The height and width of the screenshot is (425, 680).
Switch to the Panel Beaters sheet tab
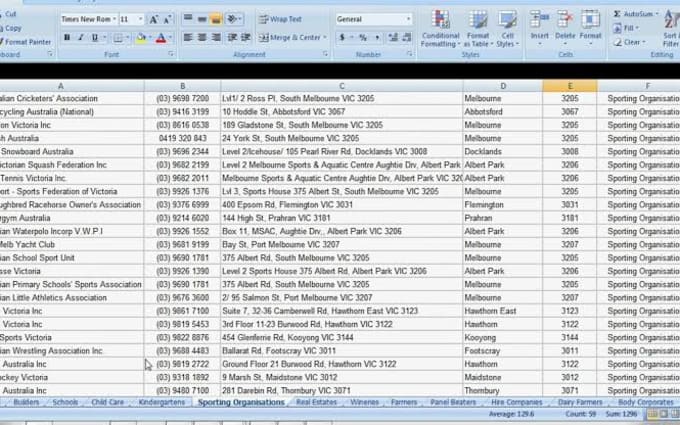(x=453, y=402)
